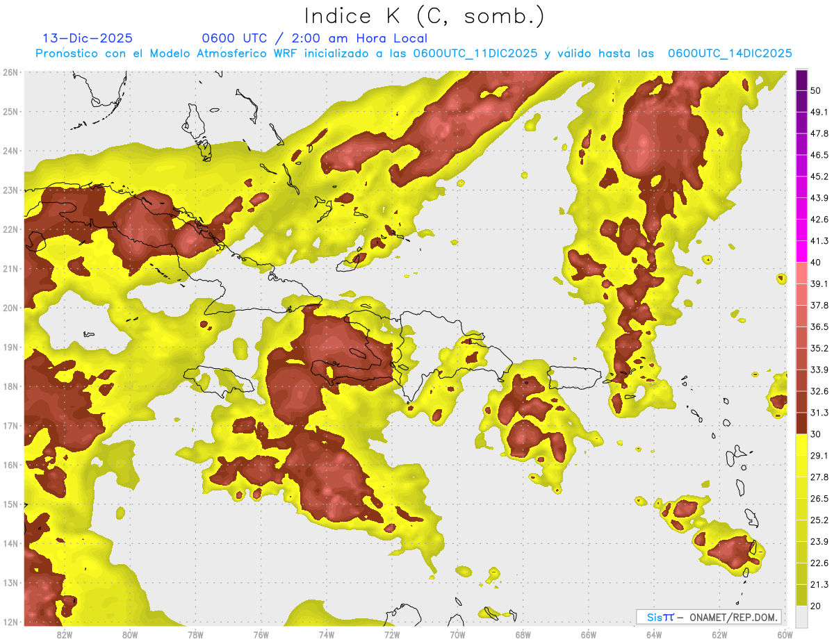Image resolution: width=834 pixels, height=644 pixels.
Task: Click the colorbar label '47.8'
Action: click(x=819, y=133)
